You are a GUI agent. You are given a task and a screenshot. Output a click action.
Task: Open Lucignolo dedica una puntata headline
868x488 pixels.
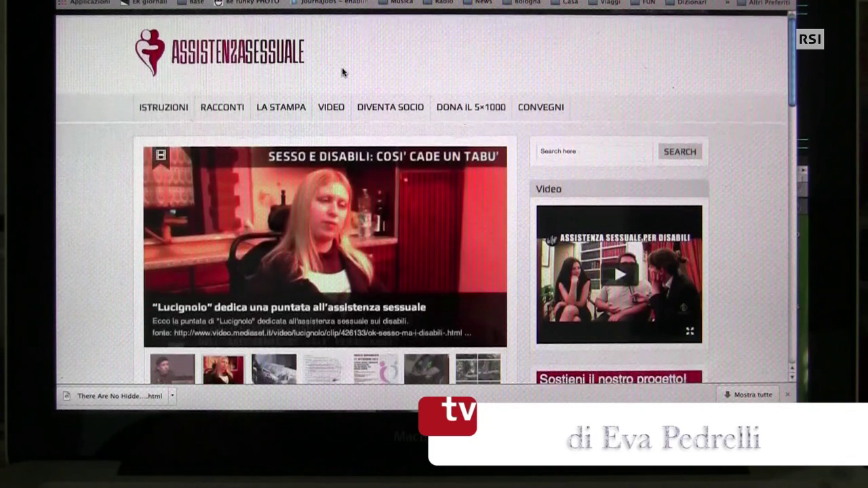click(x=289, y=307)
